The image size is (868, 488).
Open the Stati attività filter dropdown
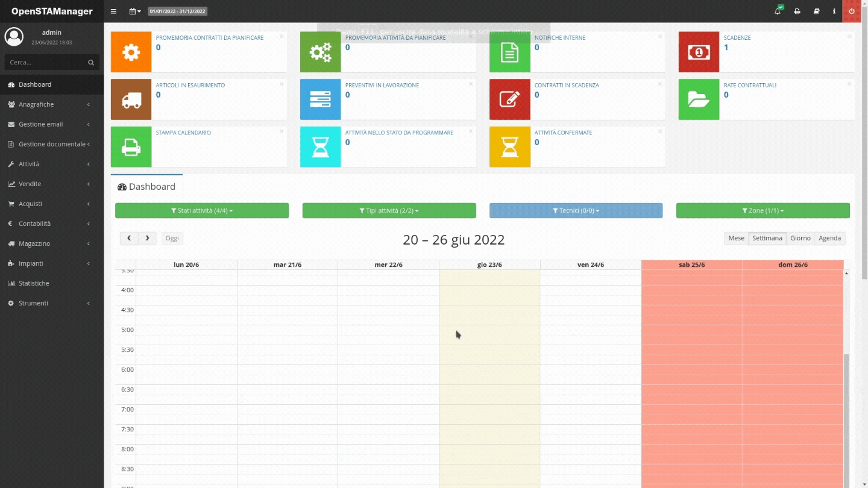point(202,211)
